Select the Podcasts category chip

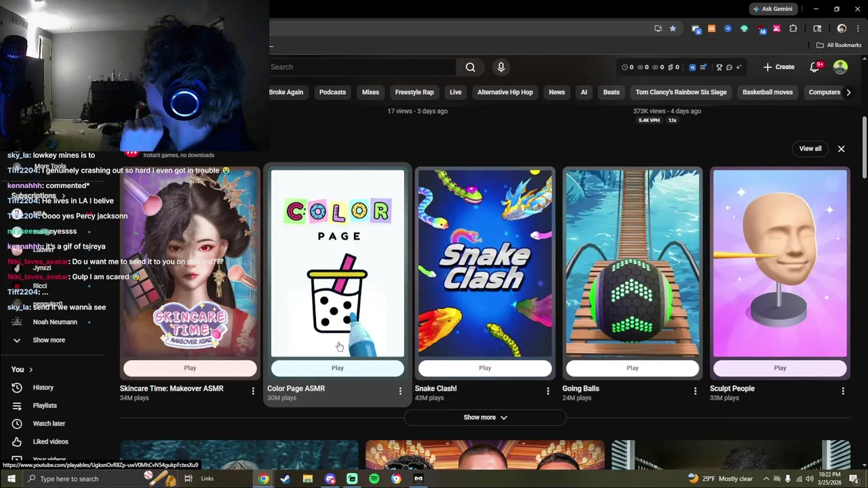tap(332, 92)
